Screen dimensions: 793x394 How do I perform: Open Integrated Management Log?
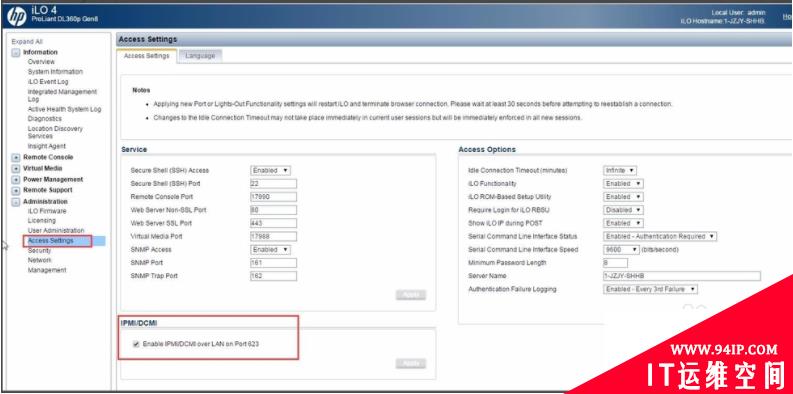(x=62, y=95)
